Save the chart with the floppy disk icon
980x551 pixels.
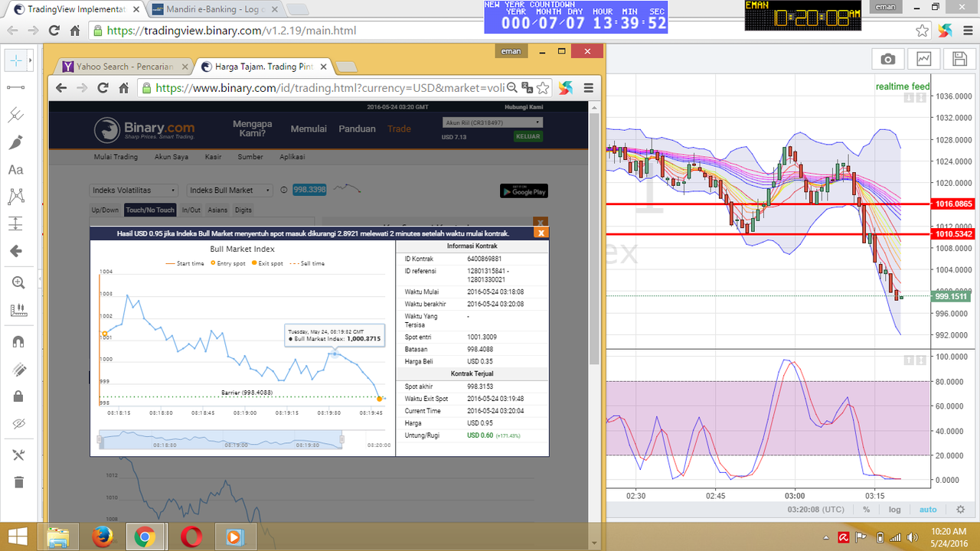tap(959, 59)
